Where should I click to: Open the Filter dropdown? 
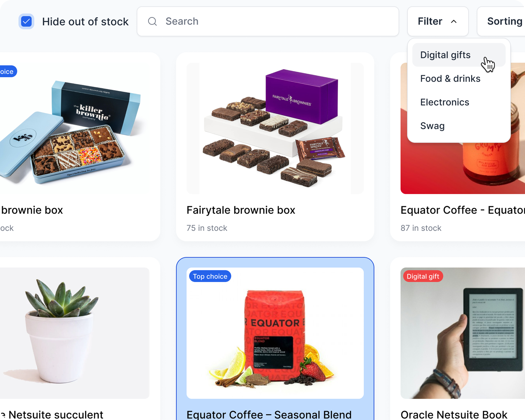pos(438,21)
